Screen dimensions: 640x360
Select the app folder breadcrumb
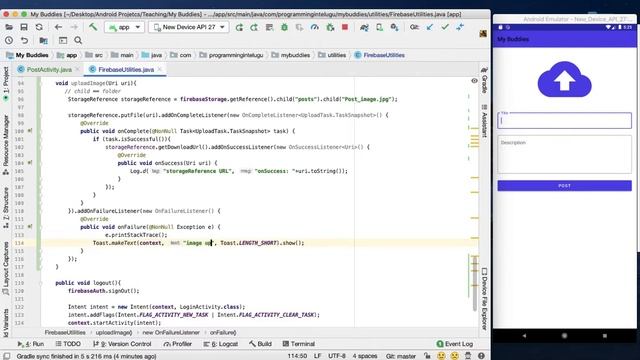click(67, 55)
